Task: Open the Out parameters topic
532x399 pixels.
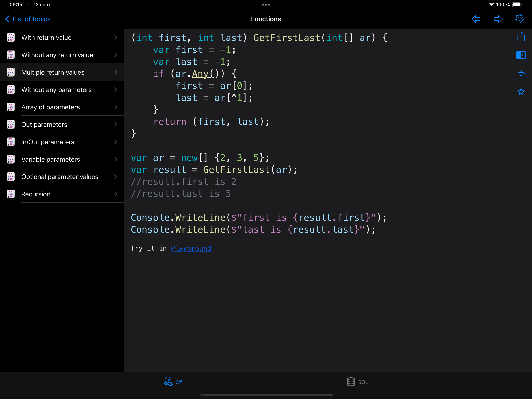Action: click(x=62, y=124)
